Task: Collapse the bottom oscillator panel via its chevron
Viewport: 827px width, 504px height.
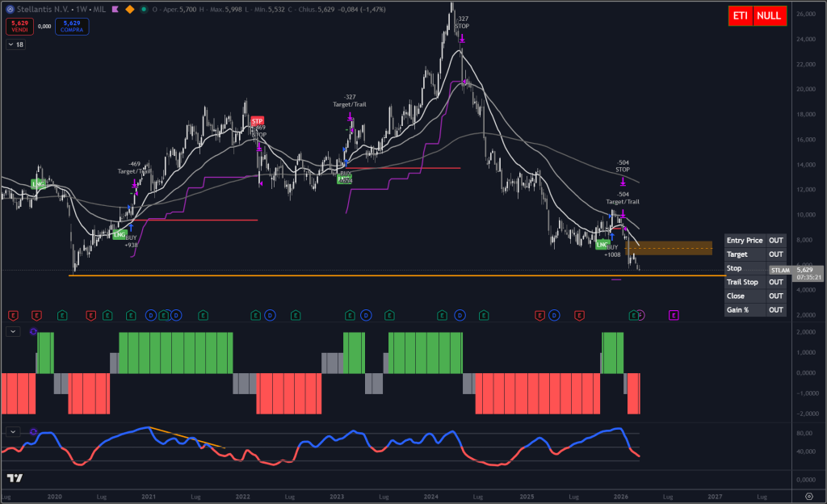Action: coord(13,431)
